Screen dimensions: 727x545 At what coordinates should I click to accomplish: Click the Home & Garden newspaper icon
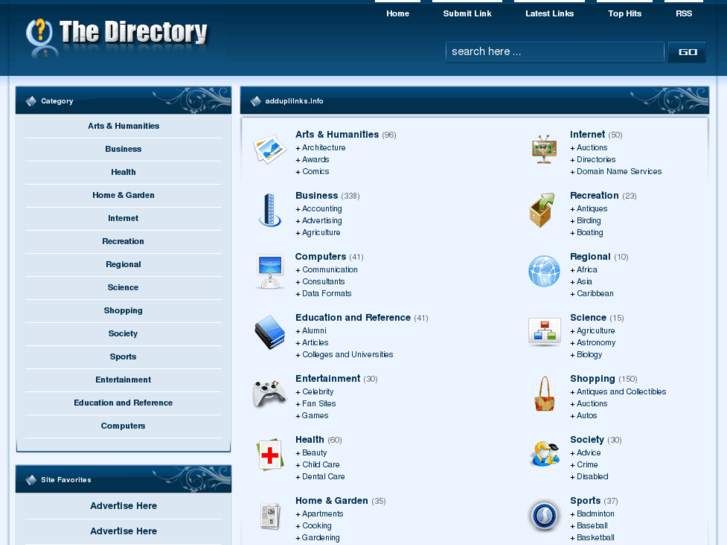(x=270, y=516)
